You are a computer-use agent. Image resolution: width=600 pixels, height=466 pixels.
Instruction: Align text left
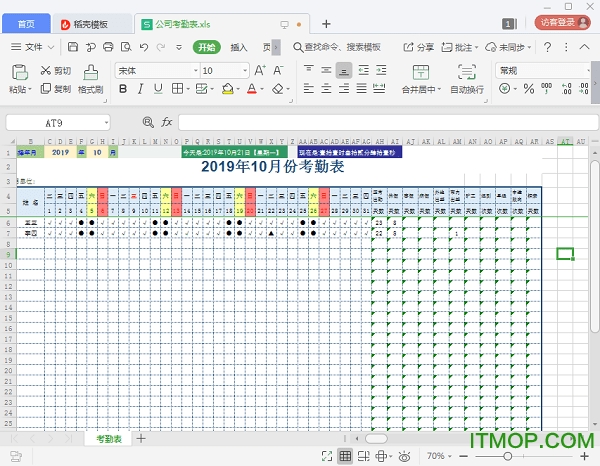point(308,89)
